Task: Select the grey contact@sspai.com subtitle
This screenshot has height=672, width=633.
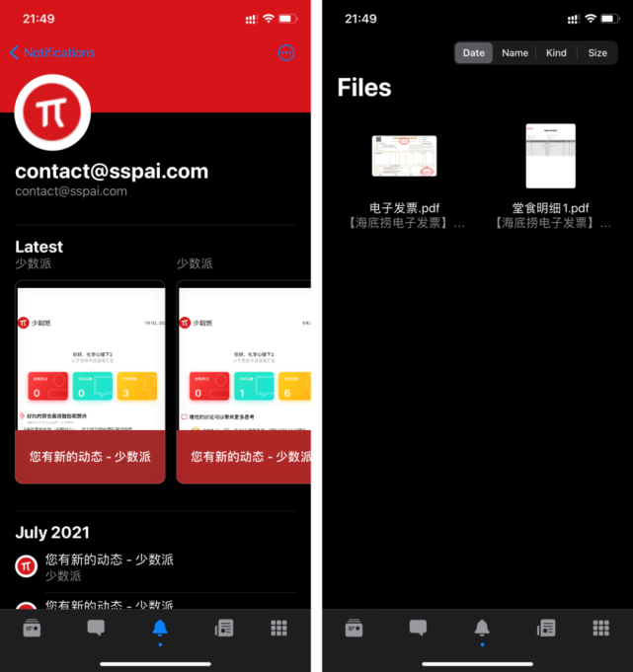Action: (71, 191)
